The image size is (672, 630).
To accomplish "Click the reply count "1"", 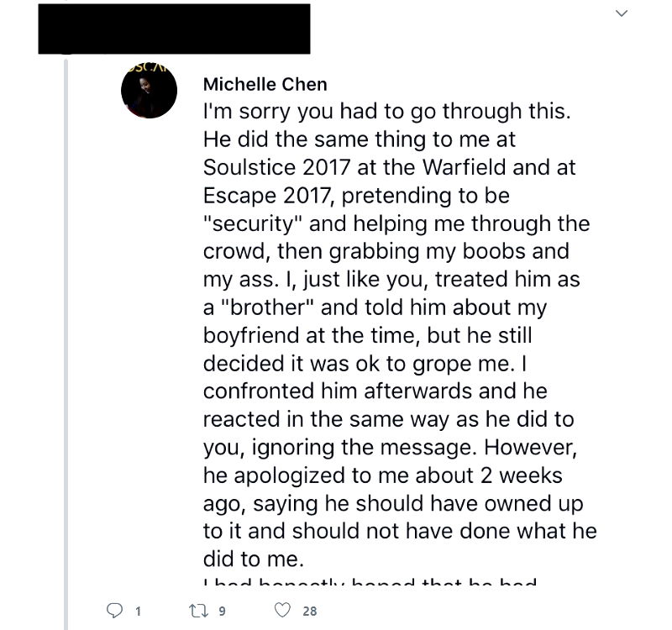I will click(139, 612).
